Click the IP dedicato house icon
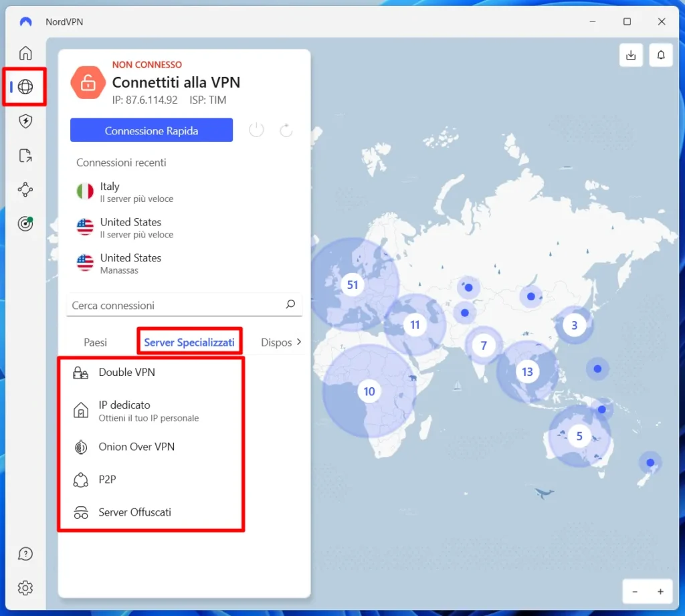Screen dimensions: 685x616 pyautogui.click(x=81, y=410)
